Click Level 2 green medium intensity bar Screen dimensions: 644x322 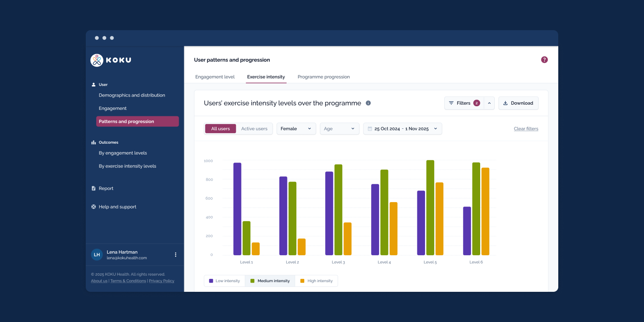click(x=293, y=219)
